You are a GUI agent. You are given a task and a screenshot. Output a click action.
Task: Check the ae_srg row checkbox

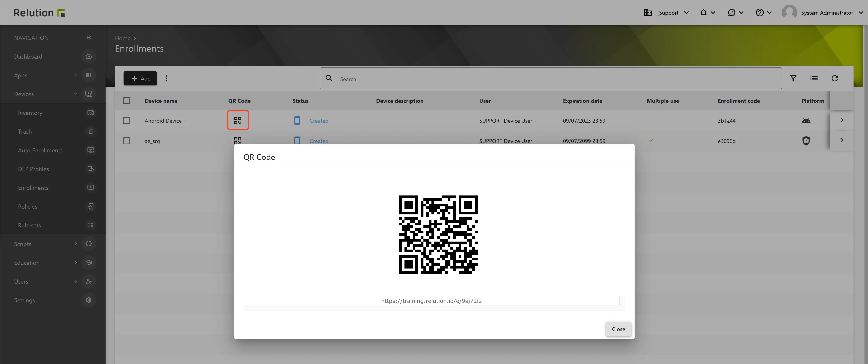pyautogui.click(x=127, y=141)
